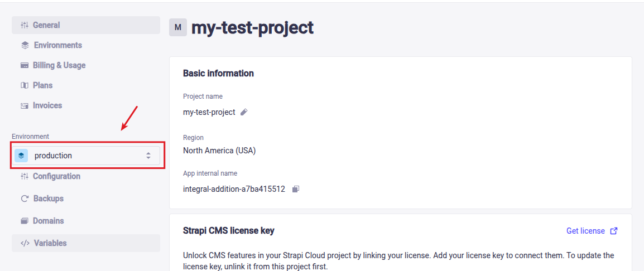Click the Variables code icon
This screenshot has width=644, height=271.
[x=25, y=243]
